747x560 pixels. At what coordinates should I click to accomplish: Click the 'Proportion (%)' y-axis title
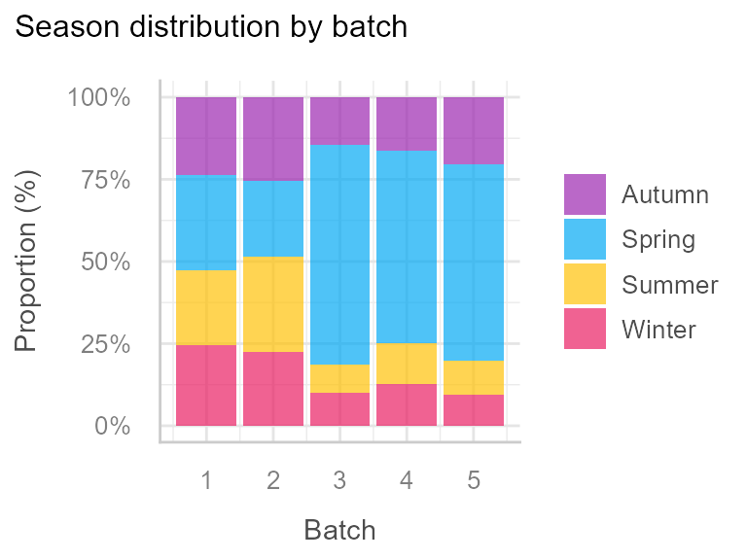(x=27, y=262)
